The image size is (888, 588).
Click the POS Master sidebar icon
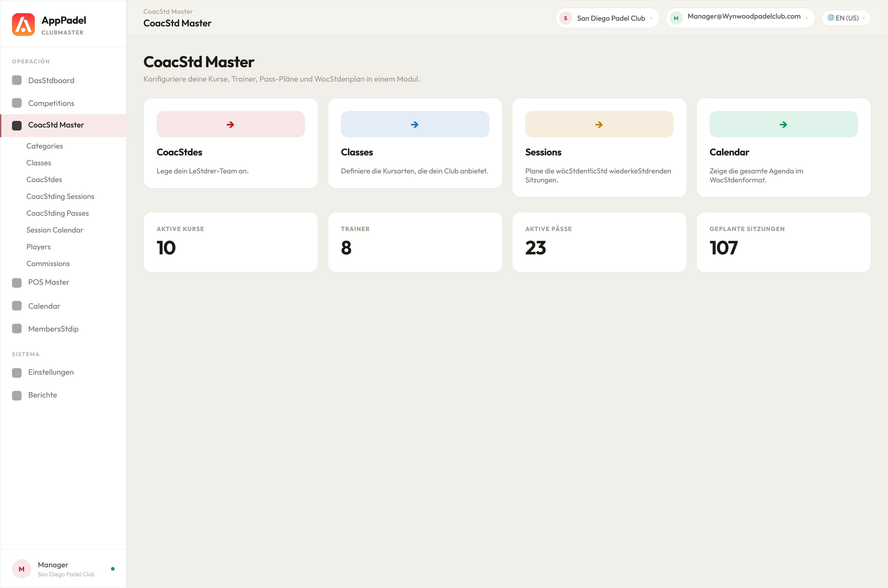[17, 282]
